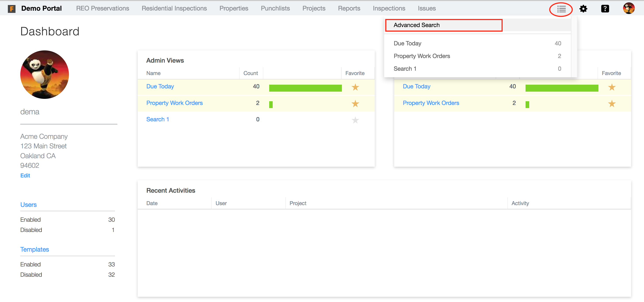This screenshot has width=644, height=302.
Task: Unfavorite Due Today in right-hand panel
Action: [x=611, y=87]
